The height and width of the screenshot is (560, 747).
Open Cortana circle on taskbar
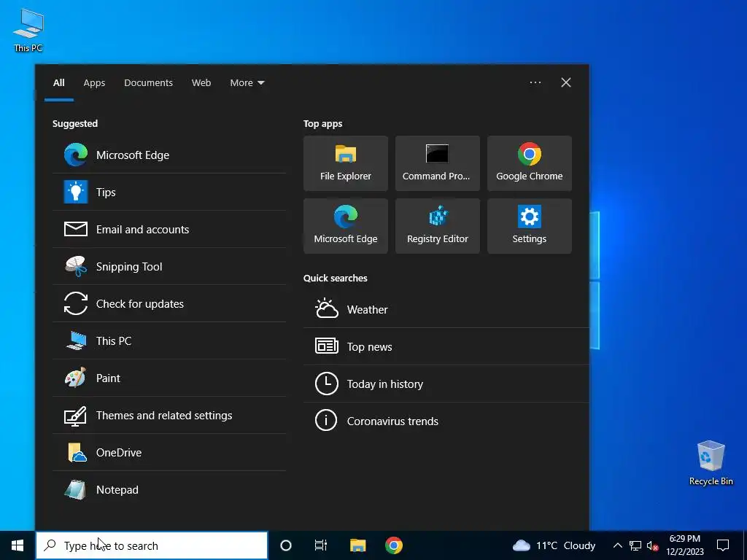(285, 545)
